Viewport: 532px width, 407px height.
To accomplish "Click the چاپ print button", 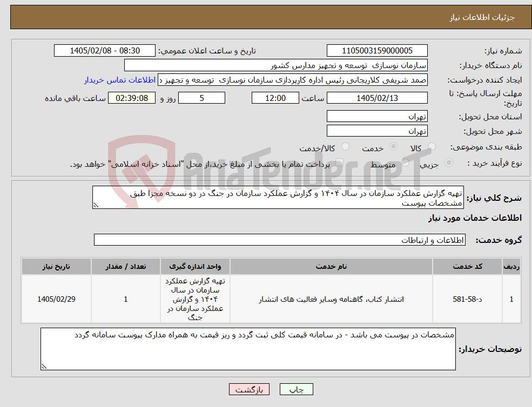I will (x=296, y=389).
